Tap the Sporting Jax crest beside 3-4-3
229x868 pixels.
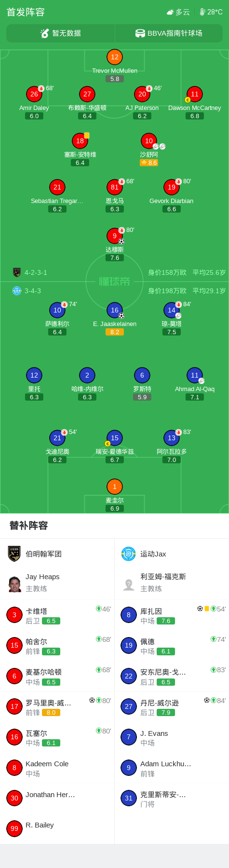click(x=17, y=291)
